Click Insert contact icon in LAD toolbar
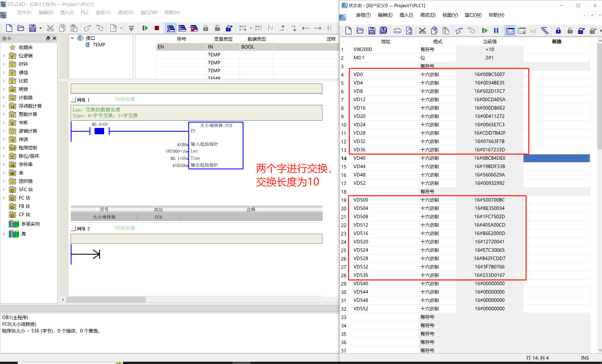 coord(329,28)
